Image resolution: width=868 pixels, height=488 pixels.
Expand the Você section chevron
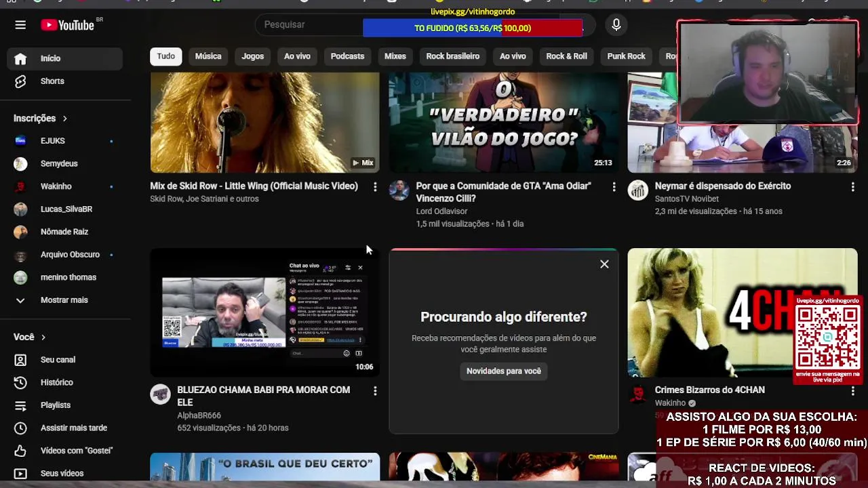[x=43, y=337]
